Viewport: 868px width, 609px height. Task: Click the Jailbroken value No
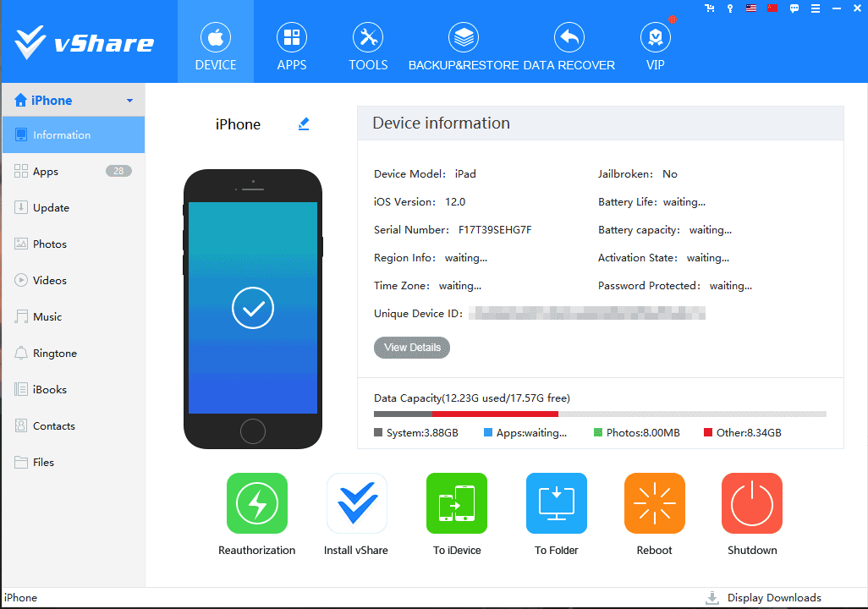pos(670,174)
